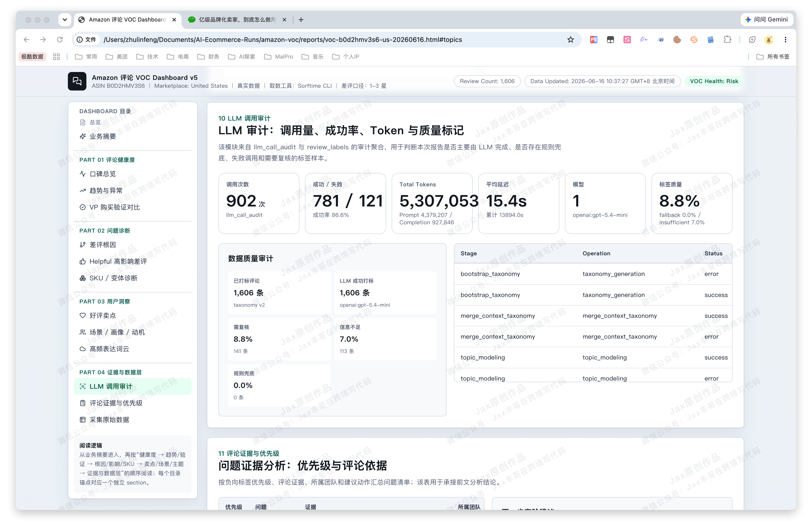Click the 问问 Gemini button

[766, 19]
